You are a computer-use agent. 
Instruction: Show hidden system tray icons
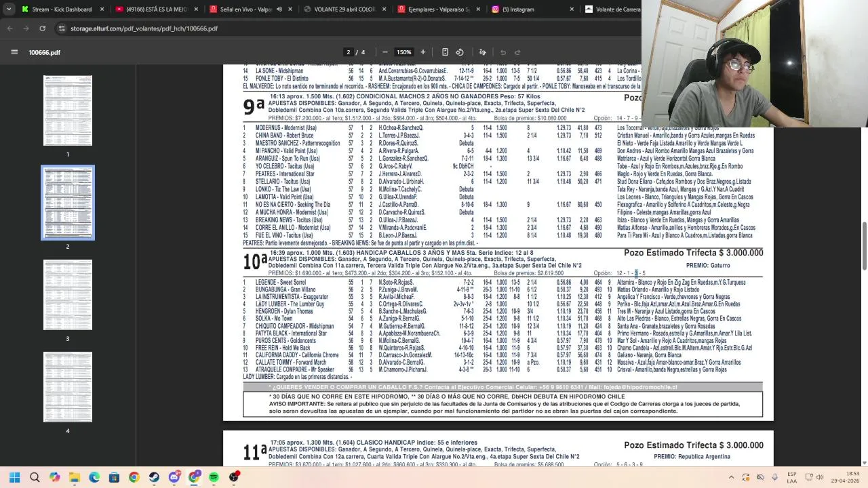(x=730, y=477)
